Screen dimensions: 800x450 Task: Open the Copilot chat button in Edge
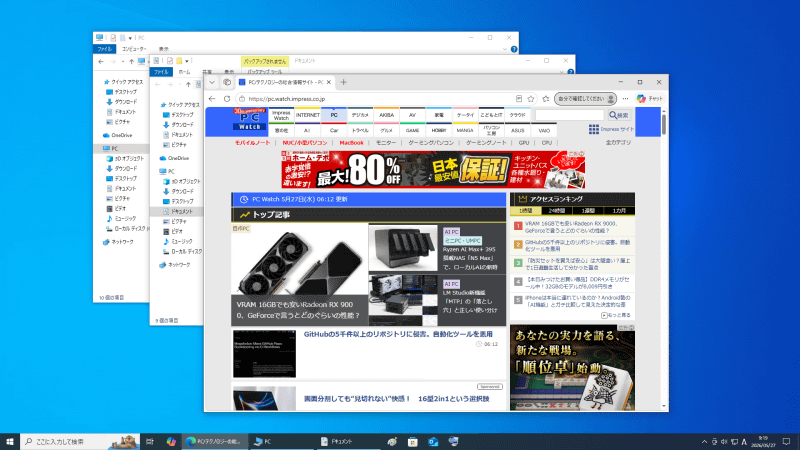[649, 99]
